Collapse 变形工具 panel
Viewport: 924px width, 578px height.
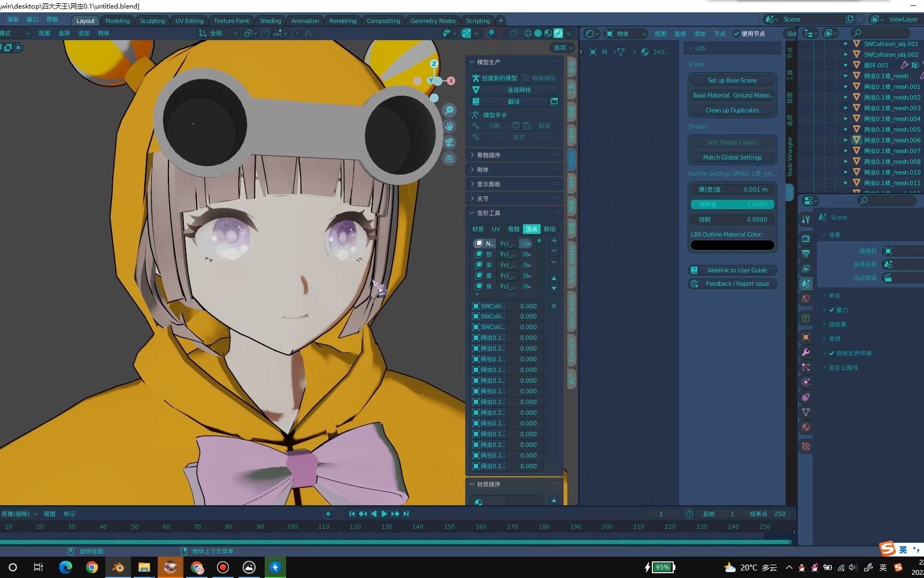(515, 213)
